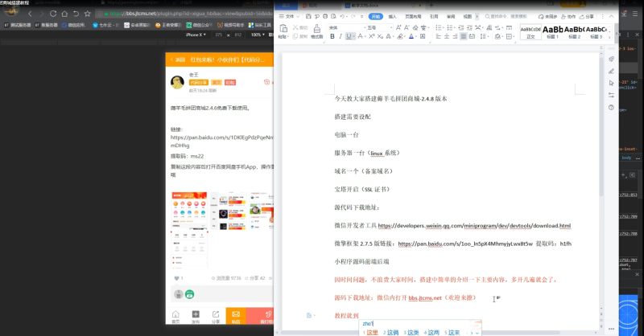Viewport: 644px width, 336px height.
Task: Click the Format Painter brush icon
Action: point(316,28)
